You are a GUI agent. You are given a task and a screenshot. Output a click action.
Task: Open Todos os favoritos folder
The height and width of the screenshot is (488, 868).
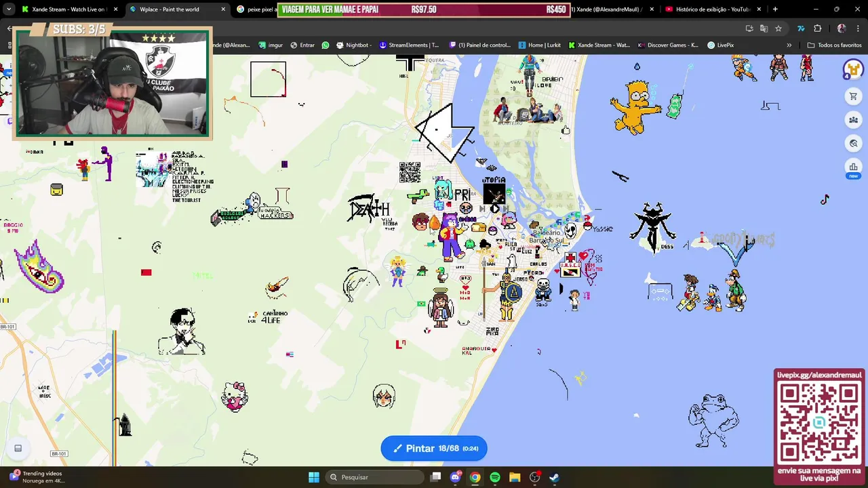[834, 45]
